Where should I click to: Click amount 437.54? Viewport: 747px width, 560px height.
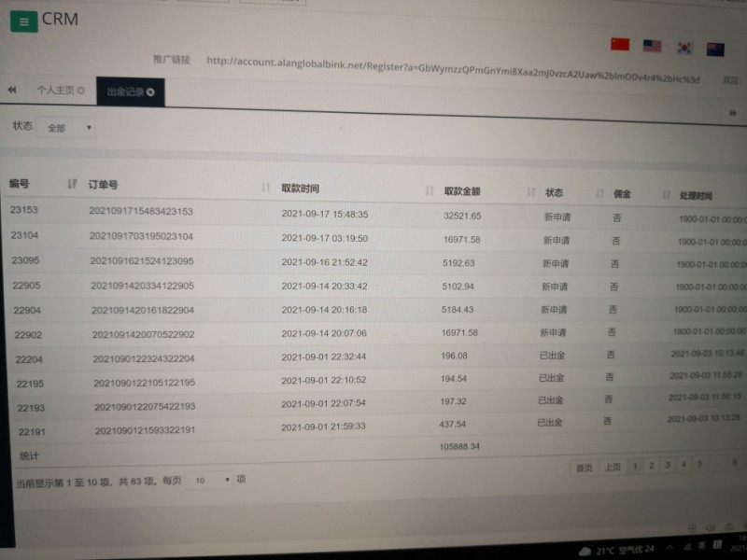point(452,424)
